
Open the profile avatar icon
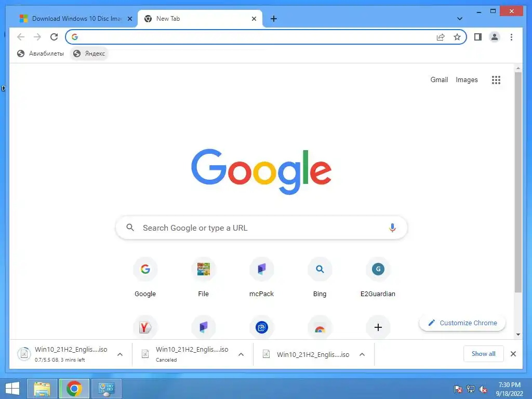pos(495,37)
